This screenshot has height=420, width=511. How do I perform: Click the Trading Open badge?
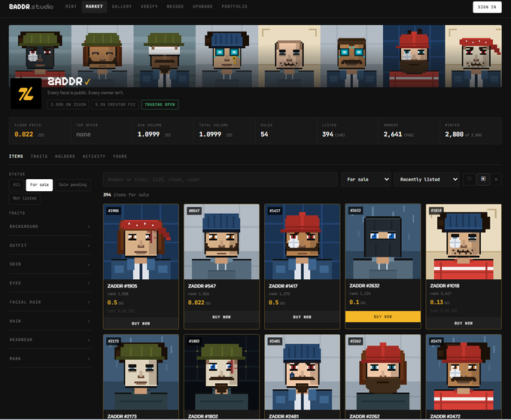(160, 105)
